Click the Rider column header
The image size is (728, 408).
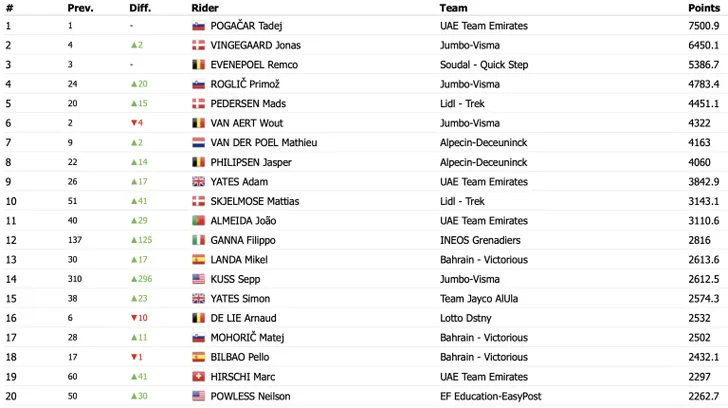pos(204,7)
